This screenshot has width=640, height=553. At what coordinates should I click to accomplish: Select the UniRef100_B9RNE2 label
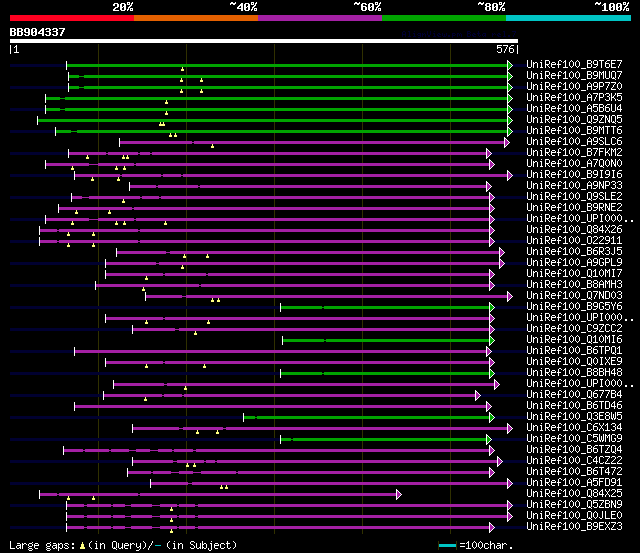574,208
